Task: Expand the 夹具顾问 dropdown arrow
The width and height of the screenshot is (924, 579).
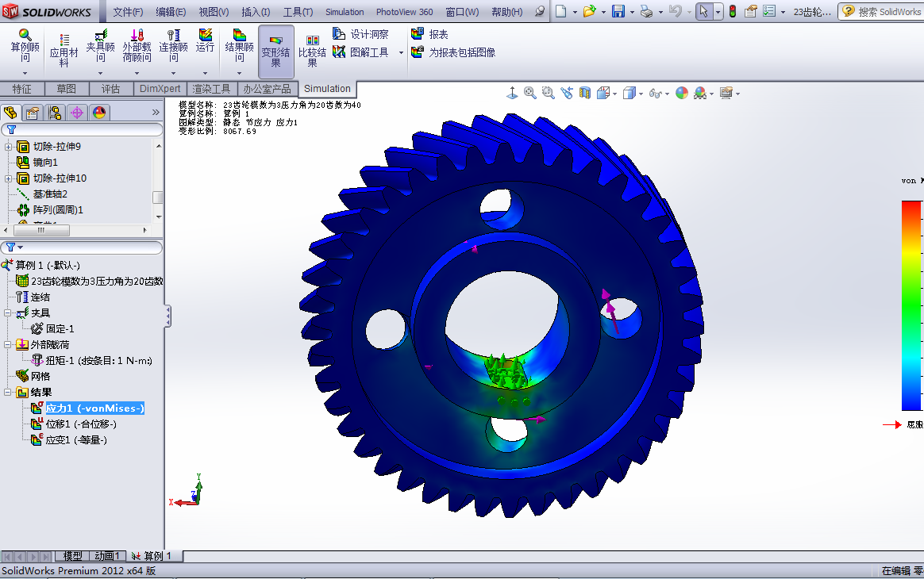Action: [100, 73]
